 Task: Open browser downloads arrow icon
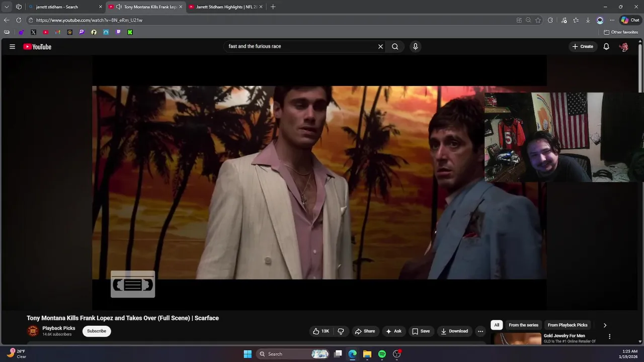tap(588, 20)
